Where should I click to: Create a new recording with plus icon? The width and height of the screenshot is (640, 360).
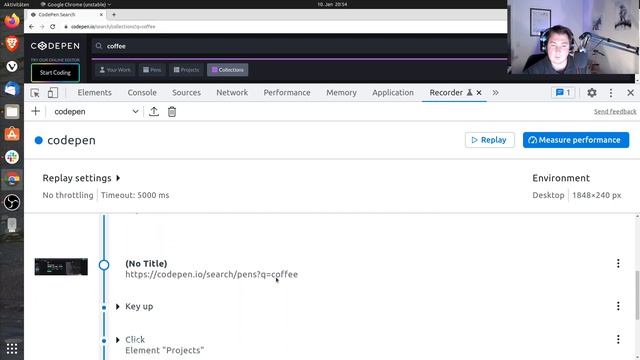[36, 111]
